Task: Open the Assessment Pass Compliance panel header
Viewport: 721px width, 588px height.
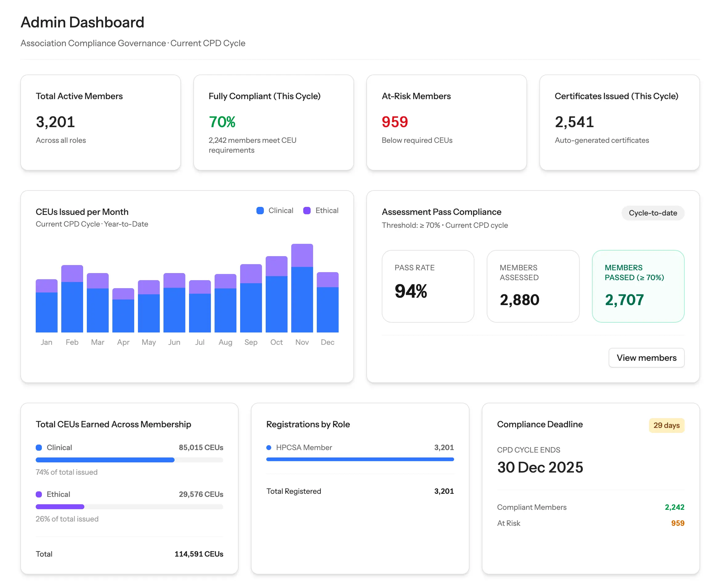Action: point(441,212)
